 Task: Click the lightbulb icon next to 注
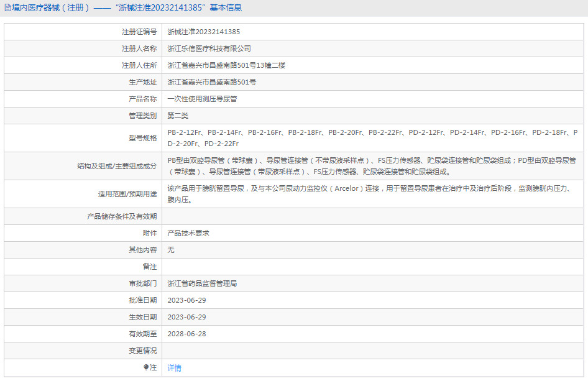[x=146, y=367]
